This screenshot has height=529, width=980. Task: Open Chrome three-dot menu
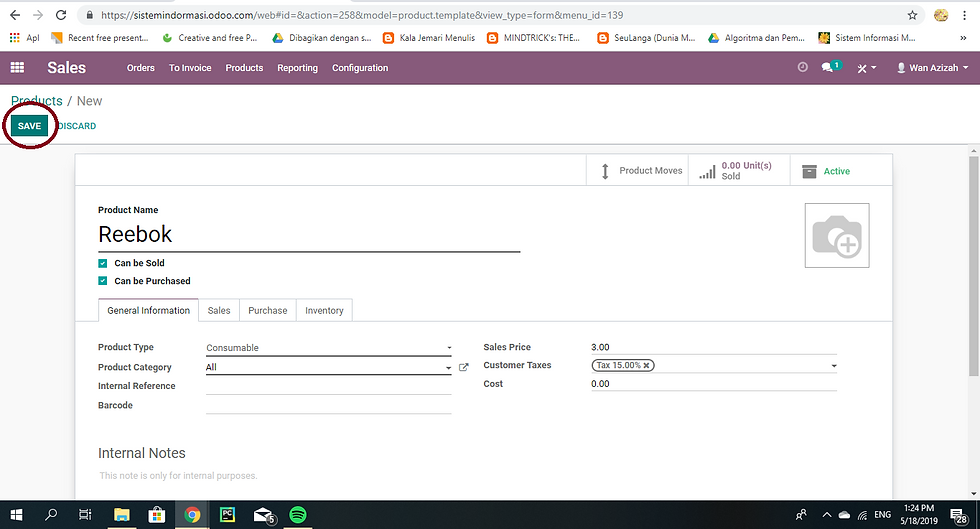(964, 15)
